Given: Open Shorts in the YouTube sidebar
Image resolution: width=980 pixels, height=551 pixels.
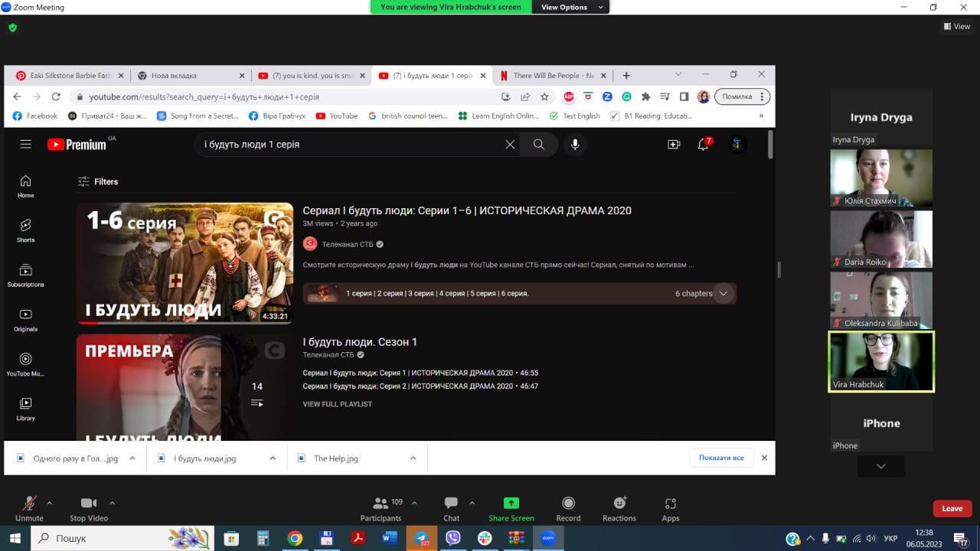Looking at the screenshot, I should (x=26, y=229).
